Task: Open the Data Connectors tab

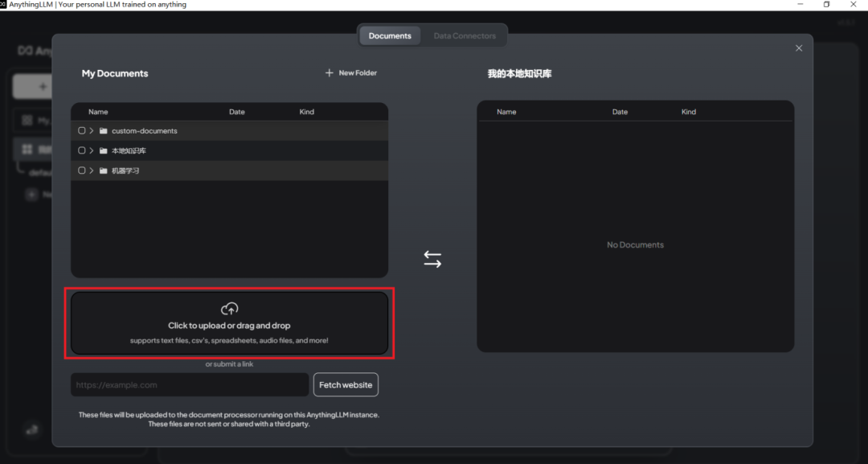Action: click(465, 35)
